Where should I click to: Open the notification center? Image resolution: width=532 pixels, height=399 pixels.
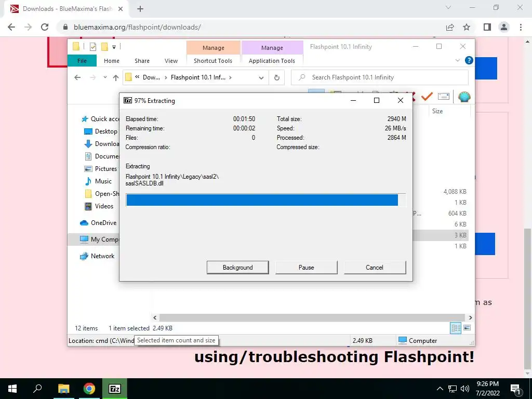click(x=516, y=389)
